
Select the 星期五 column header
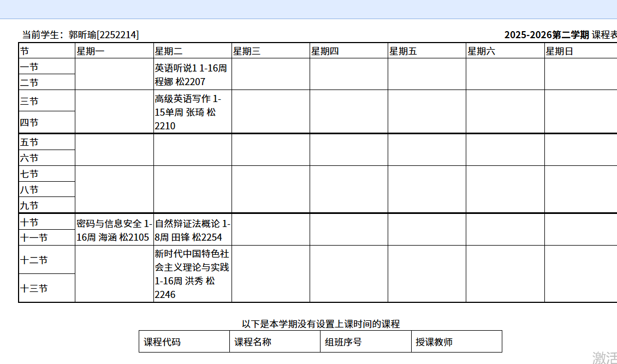click(403, 51)
